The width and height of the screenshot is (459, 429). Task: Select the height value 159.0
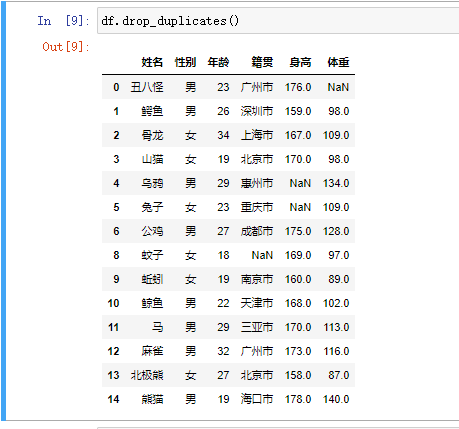click(298, 111)
